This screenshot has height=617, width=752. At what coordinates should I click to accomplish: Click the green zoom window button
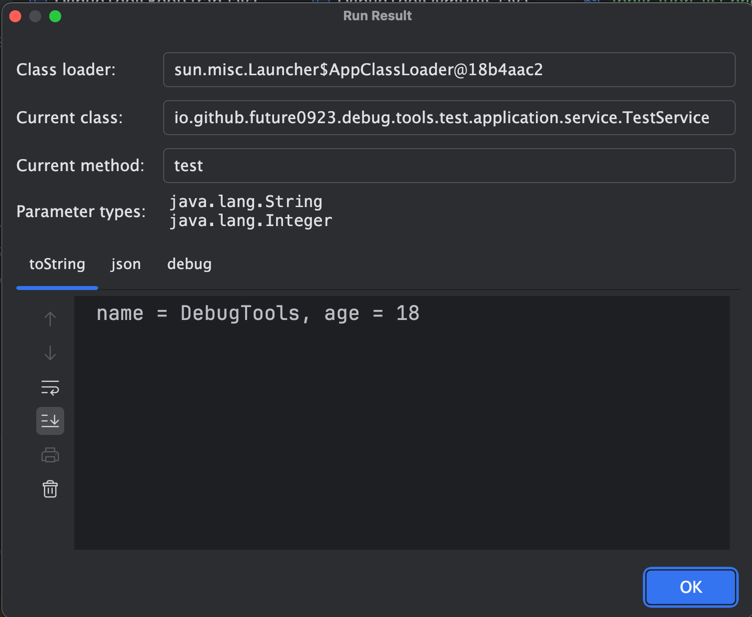pyautogui.click(x=55, y=16)
